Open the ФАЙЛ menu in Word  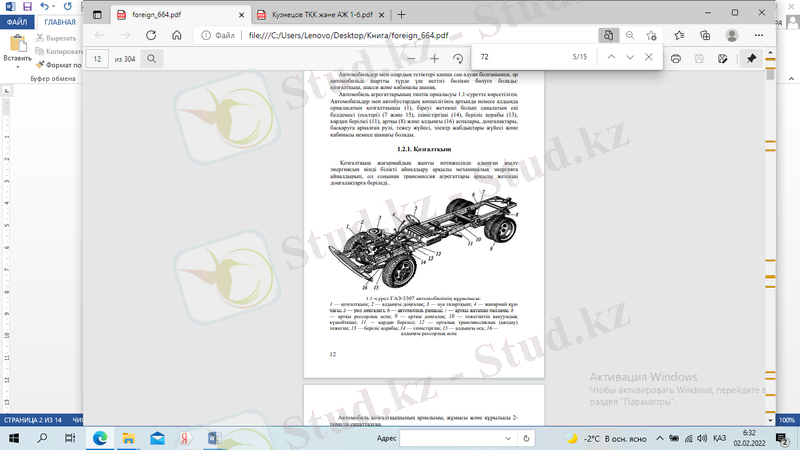16,21
